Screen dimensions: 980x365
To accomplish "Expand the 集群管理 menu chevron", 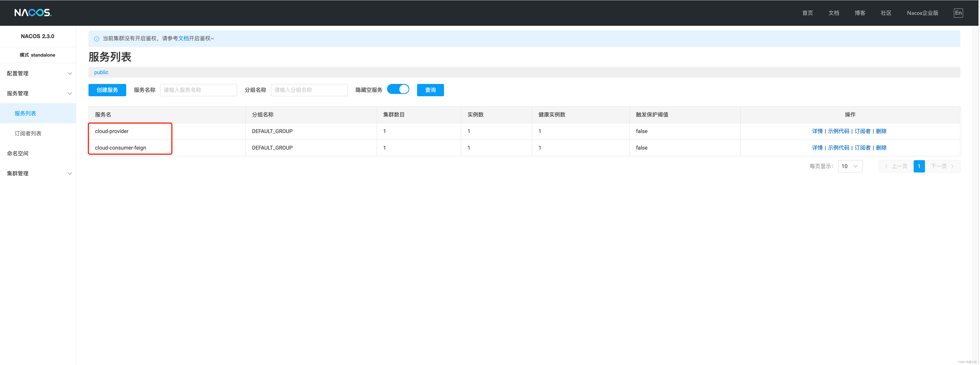I will tap(70, 174).
